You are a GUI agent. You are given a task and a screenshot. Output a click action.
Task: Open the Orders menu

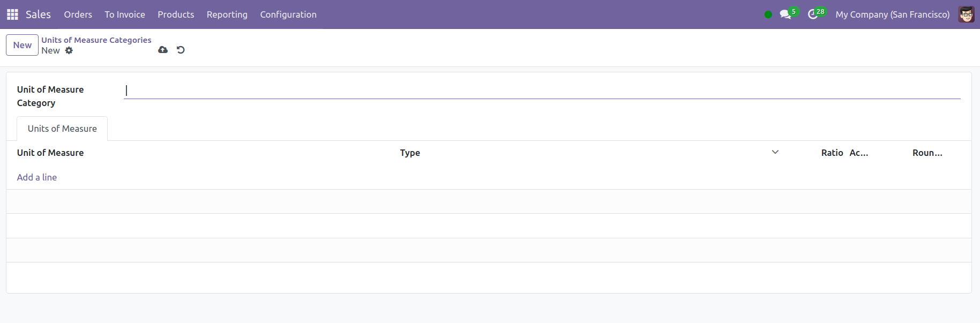pyautogui.click(x=78, y=14)
